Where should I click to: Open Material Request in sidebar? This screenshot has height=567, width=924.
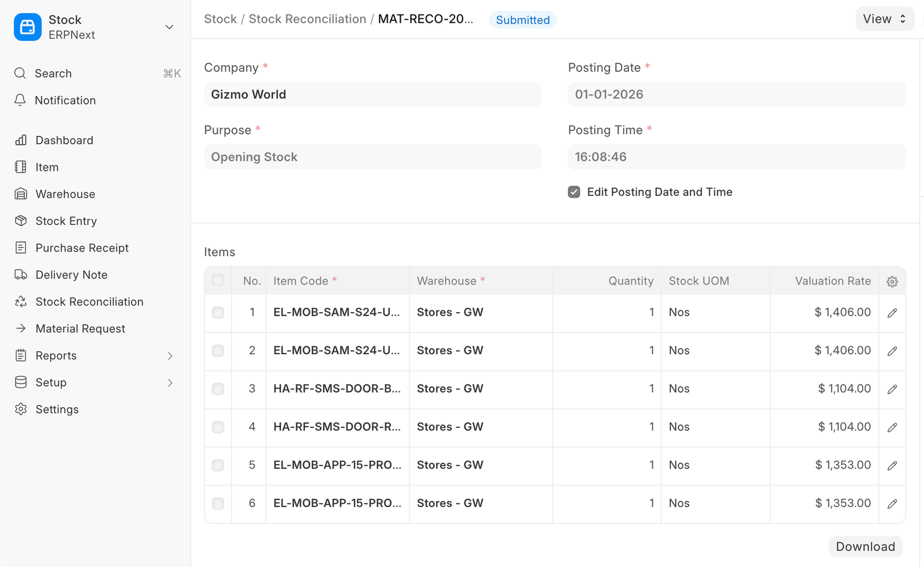pyautogui.click(x=80, y=329)
